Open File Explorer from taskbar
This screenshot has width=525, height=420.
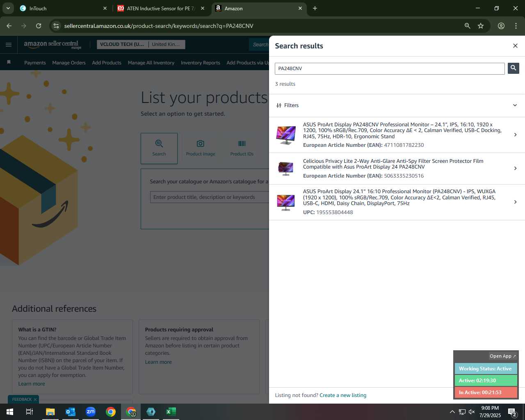(50, 412)
